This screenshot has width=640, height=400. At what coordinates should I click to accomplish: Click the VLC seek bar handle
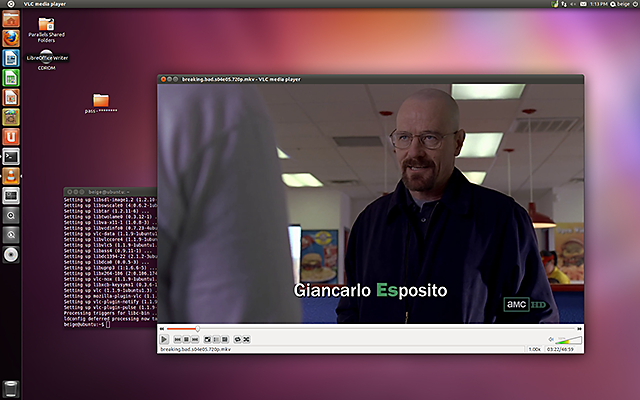tap(198, 329)
